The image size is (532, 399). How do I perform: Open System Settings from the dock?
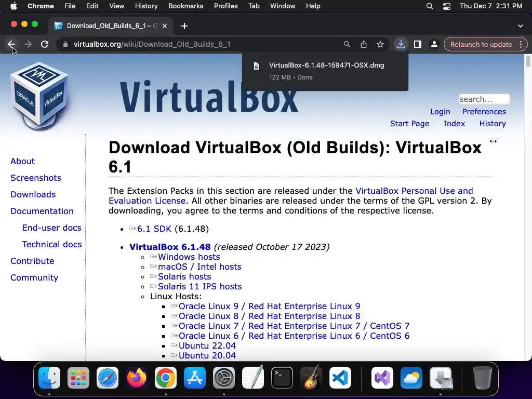tap(224, 378)
